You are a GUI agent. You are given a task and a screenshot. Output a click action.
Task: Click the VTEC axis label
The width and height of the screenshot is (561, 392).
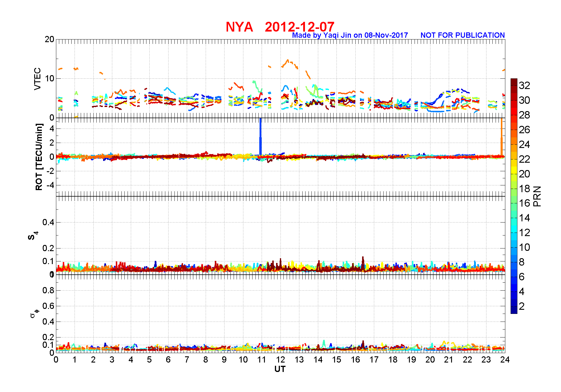tap(37, 79)
